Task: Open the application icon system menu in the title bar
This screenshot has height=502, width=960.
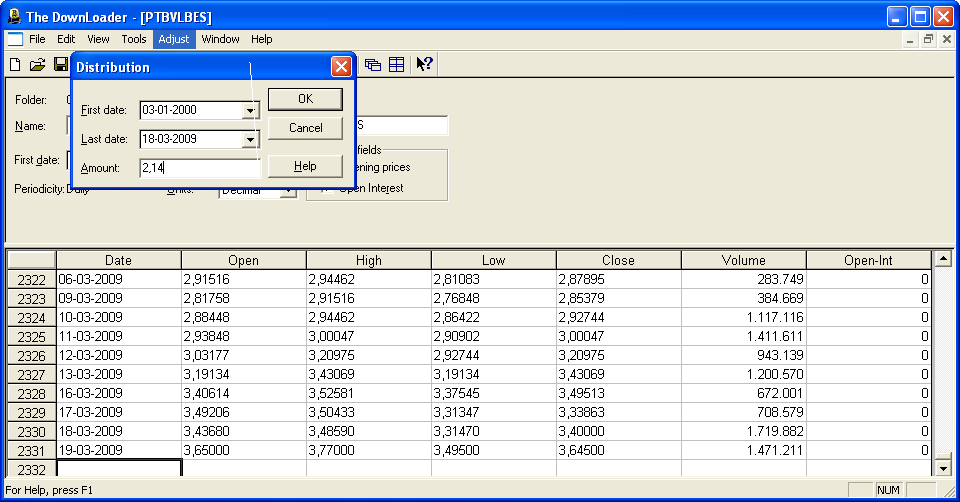Action: tap(13, 17)
